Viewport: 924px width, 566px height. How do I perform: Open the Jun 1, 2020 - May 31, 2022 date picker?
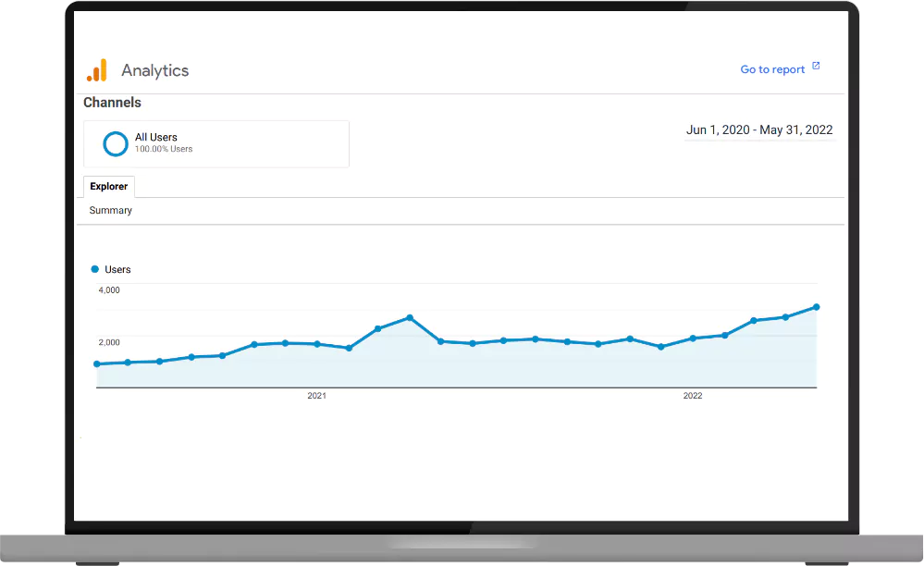point(758,129)
